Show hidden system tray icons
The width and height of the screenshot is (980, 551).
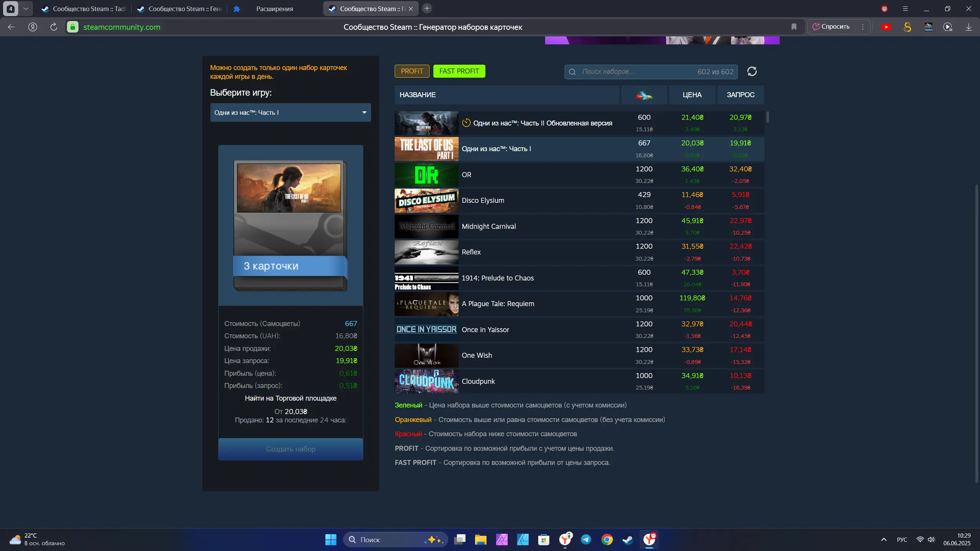(x=884, y=540)
